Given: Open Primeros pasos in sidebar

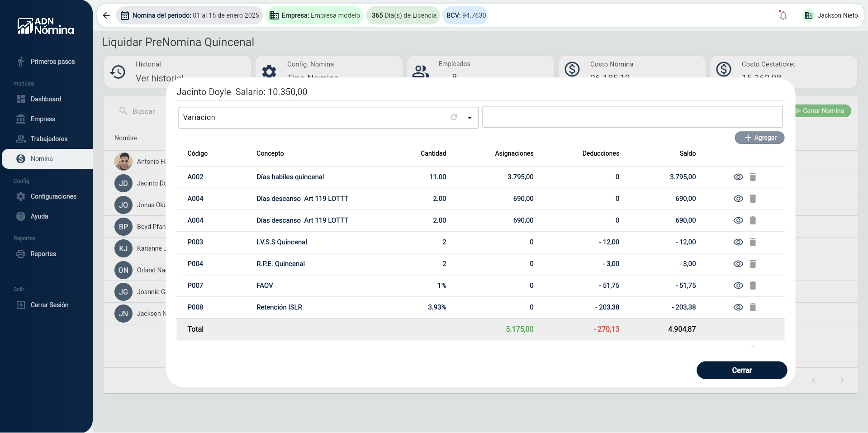Looking at the screenshot, I should 46,62.
